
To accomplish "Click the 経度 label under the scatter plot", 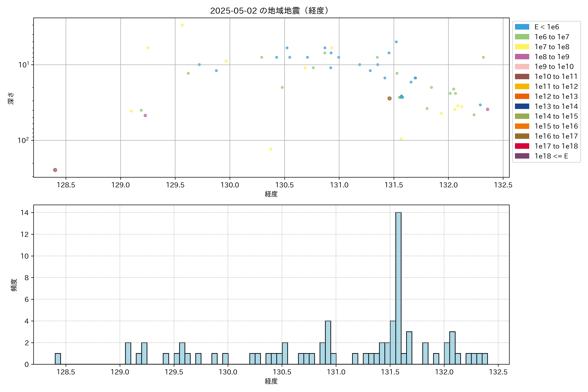I will click(x=271, y=194).
